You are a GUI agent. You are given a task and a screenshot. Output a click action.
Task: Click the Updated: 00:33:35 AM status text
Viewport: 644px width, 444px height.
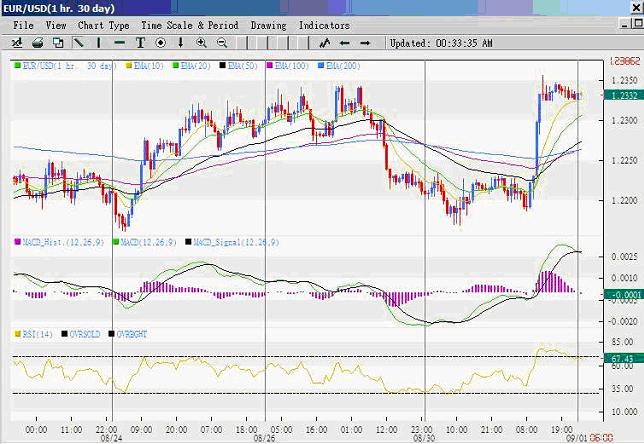441,43
